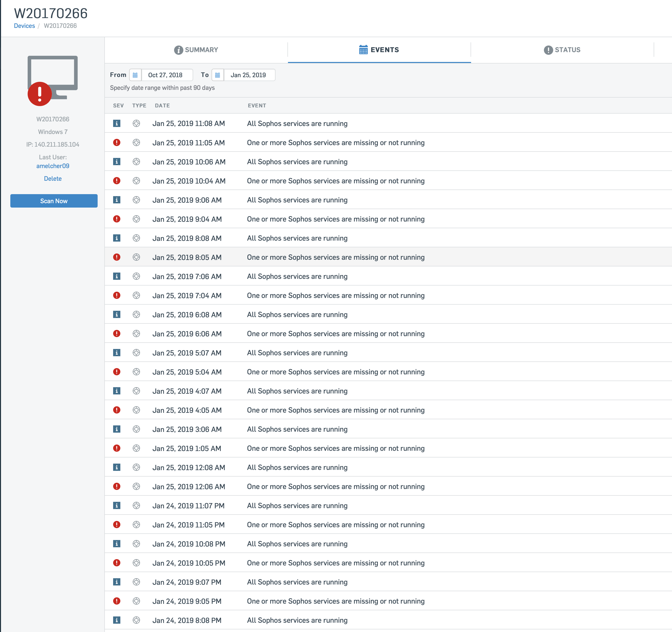672x632 pixels.
Task: Click info icon for Jan 25 9:06 AM event
Action: click(117, 200)
